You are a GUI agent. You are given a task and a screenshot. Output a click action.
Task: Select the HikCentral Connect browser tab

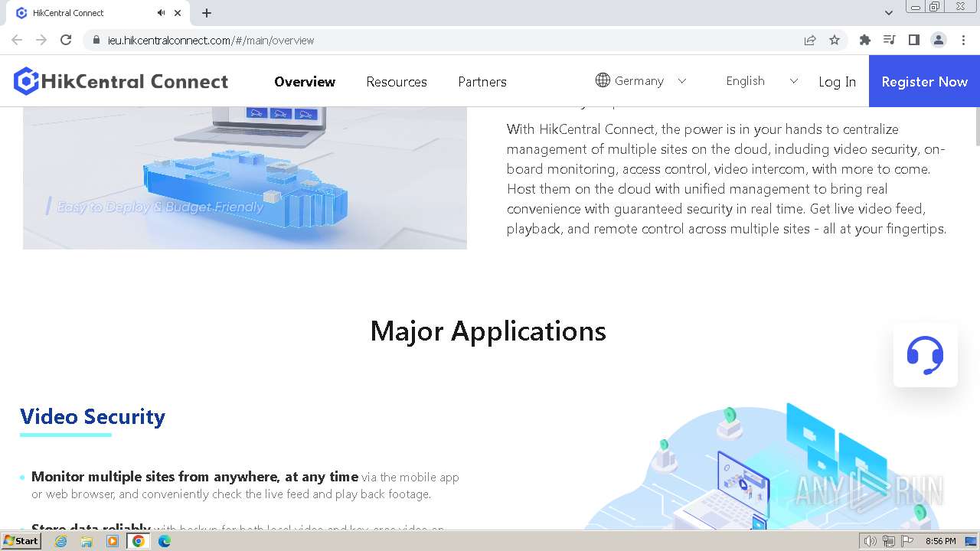(x=100, y=13)
